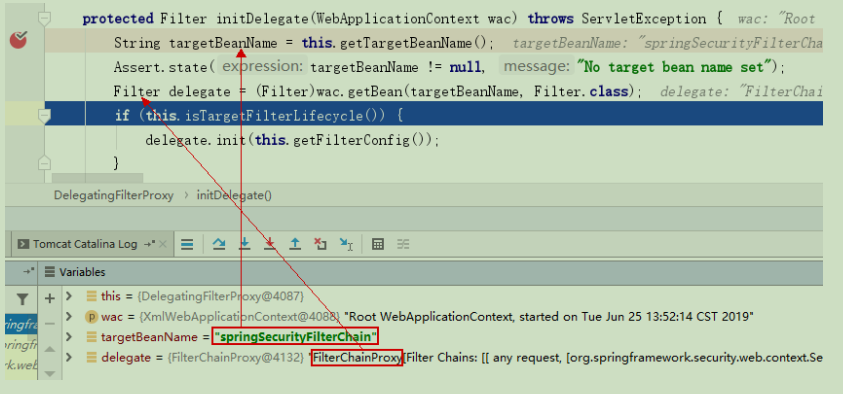Screen dimensions: 843x394
Task: Click the Force Step Into red arrow icon
Action: click(x=270, y=245)
